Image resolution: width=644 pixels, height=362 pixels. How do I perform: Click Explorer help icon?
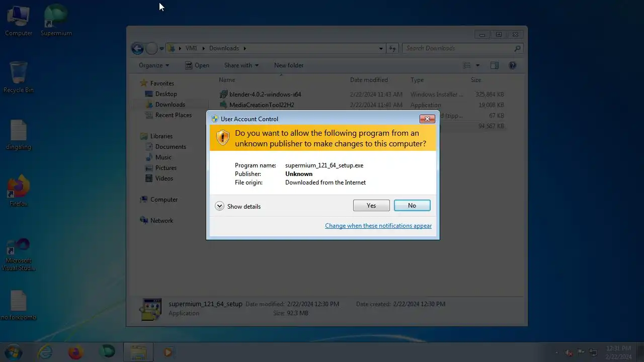513,65
